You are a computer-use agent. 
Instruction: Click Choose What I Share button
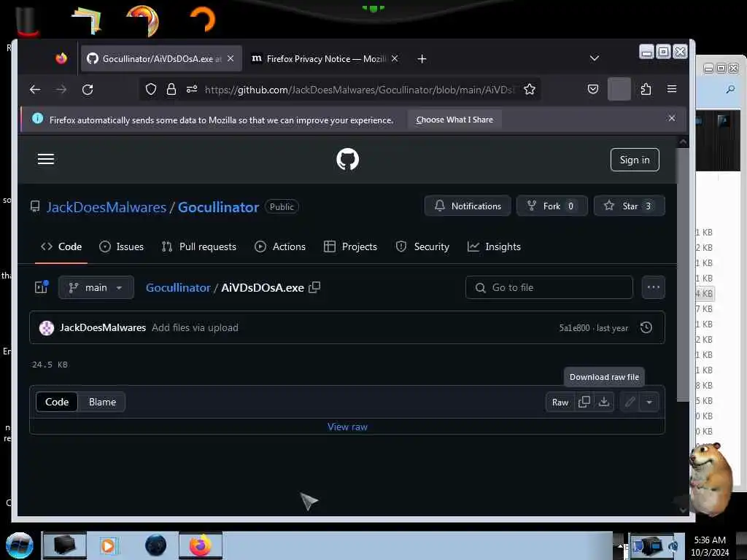click(x=454, y=120)
